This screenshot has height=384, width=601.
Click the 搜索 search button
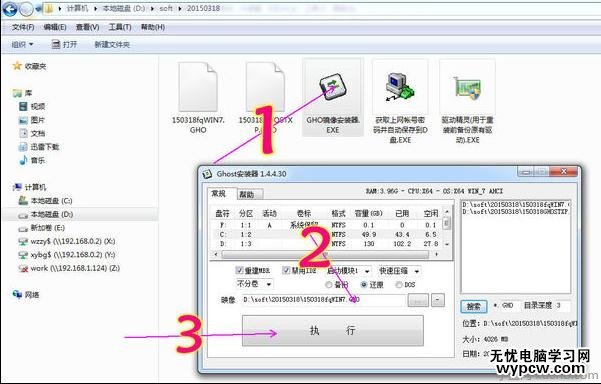[474, 306]
